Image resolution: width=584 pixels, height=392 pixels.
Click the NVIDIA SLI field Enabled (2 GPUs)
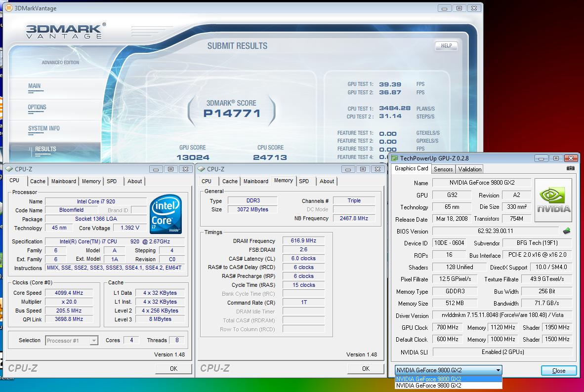502,352
